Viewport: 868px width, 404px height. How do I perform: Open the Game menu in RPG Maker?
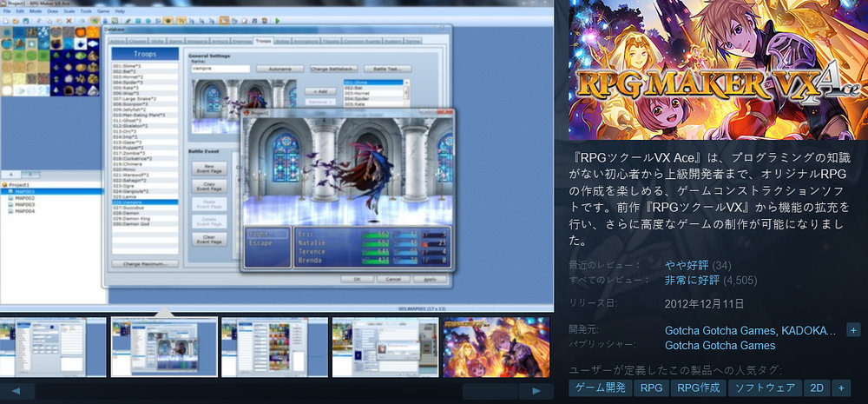click(x=103, y=11)
